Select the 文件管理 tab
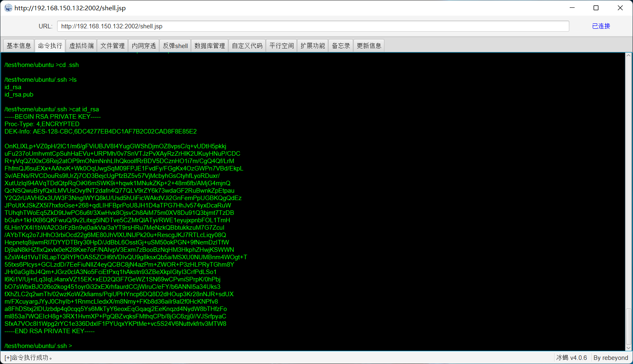This screenshot has width=633, height=364. 113,46
